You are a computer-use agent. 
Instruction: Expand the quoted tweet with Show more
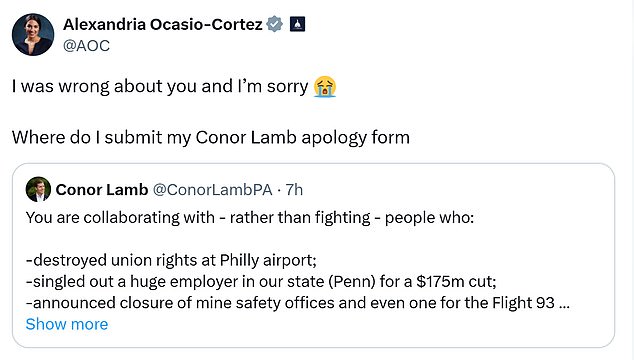[x=67, y=324]
